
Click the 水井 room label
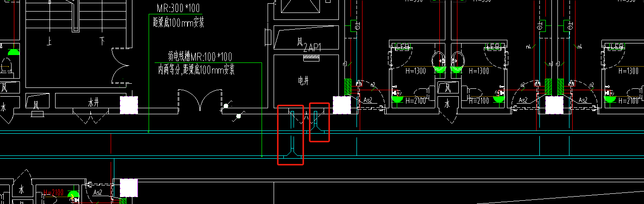click(x=94, y=103)
